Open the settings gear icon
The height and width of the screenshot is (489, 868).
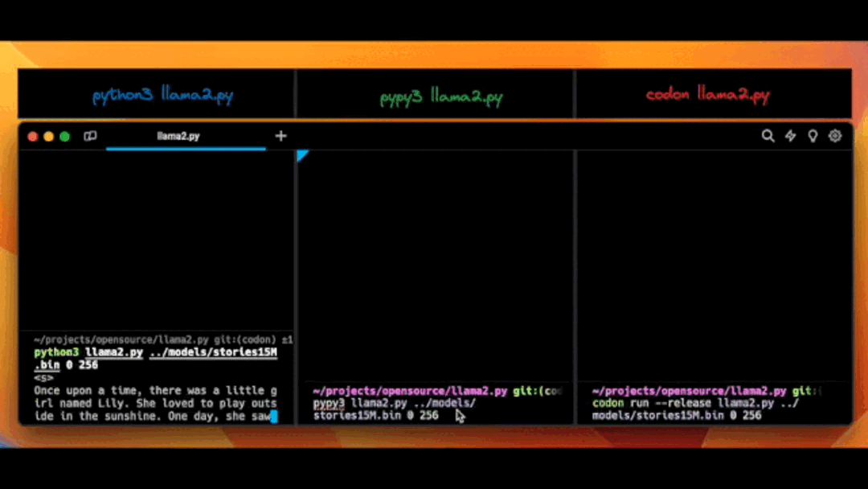pyautogui.click(x=835, y=136)
